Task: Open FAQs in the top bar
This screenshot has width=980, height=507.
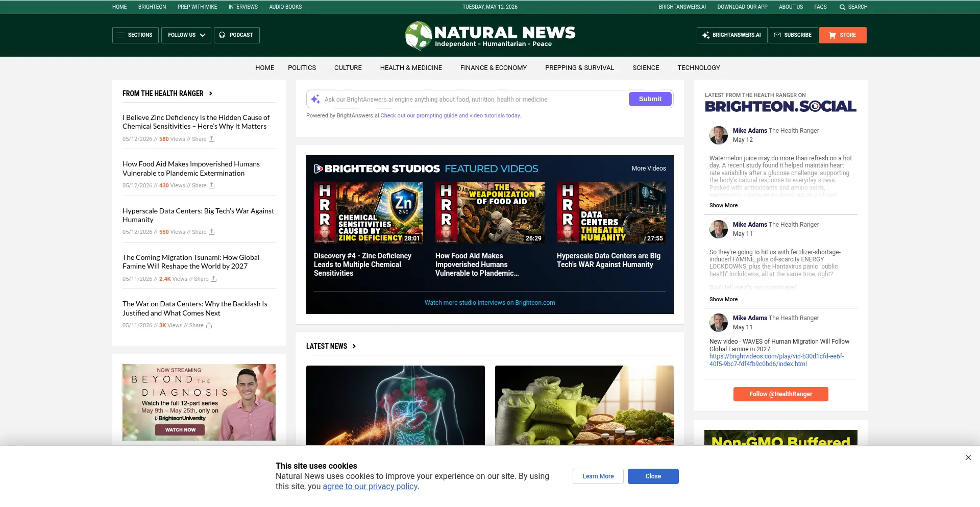Action: [x=820, y=7]
